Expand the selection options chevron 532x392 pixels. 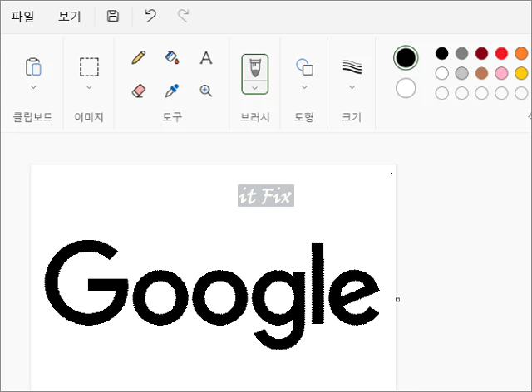89,87
